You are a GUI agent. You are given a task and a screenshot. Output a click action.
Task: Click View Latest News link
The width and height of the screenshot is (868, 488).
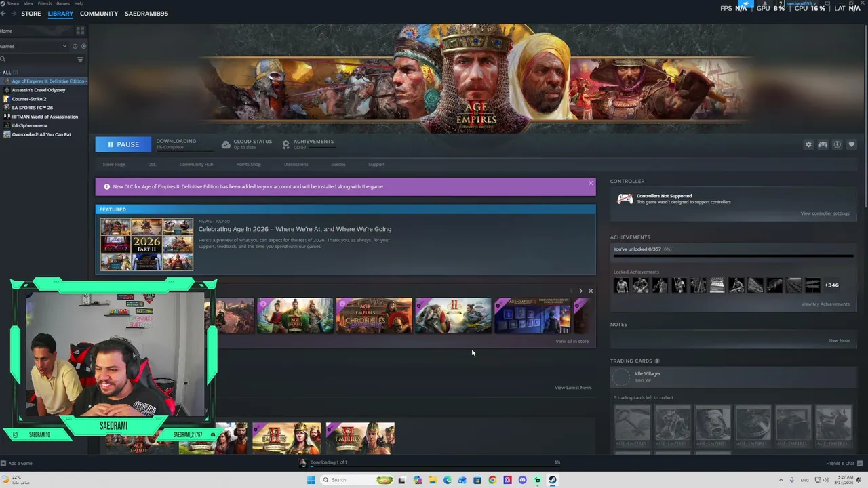(573, 388)
